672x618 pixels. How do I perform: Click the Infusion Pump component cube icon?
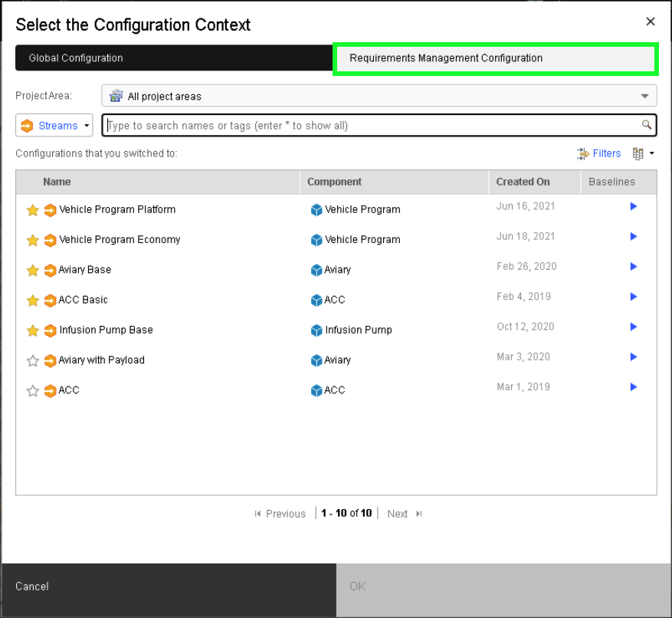316,330
